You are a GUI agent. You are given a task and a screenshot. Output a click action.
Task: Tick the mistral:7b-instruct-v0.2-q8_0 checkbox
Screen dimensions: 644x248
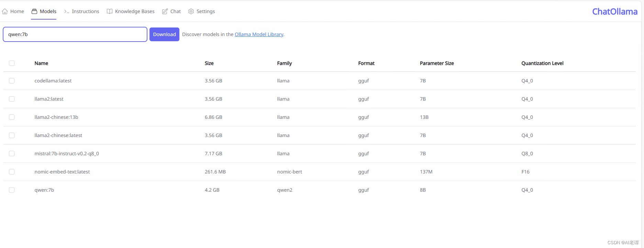coord(12,154)
